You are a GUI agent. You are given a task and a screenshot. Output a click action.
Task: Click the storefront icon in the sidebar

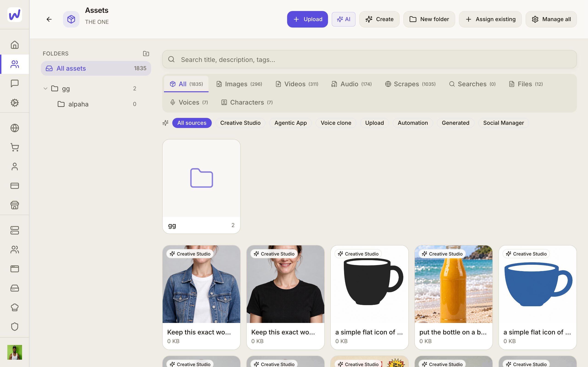point(14,205)
